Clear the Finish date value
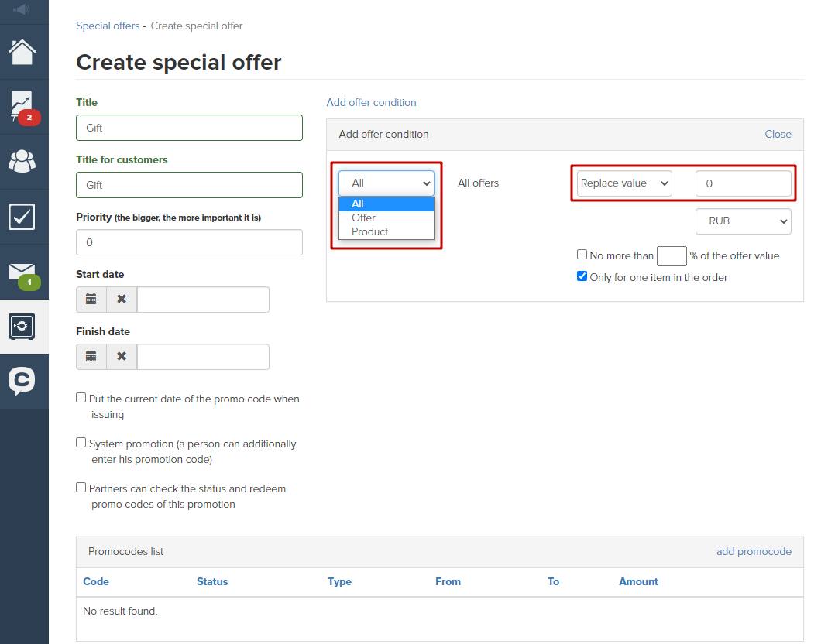 [x=122, y=357]
